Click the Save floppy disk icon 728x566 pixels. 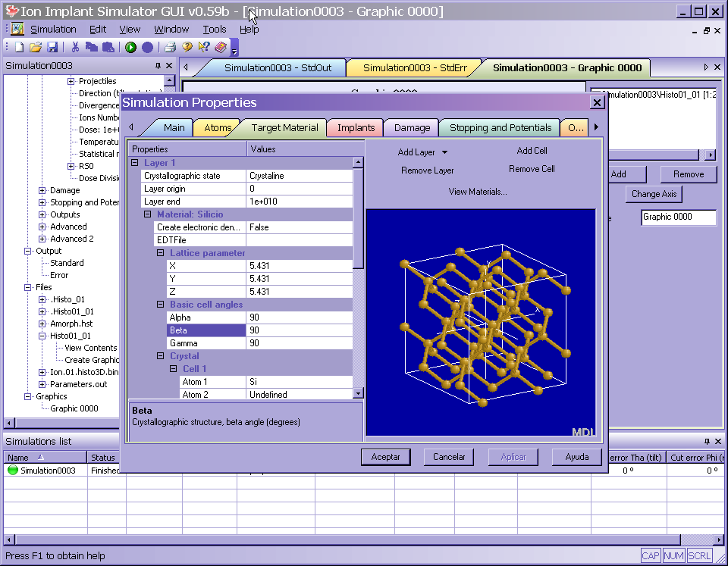tap(52, 47)
